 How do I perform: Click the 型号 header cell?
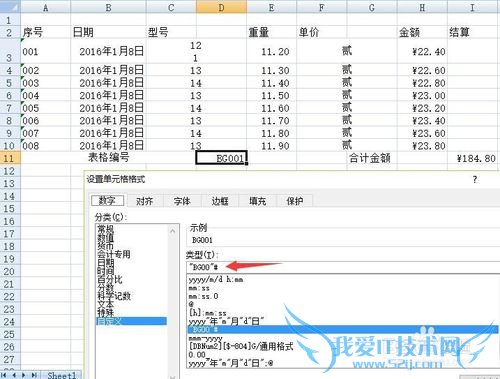[x=171, y=32]
